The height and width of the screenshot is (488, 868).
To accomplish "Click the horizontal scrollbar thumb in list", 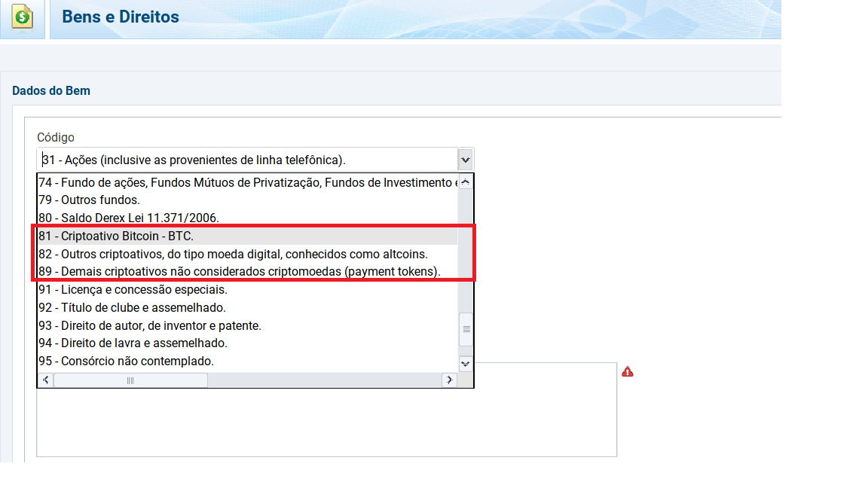I will coord(130,380).
